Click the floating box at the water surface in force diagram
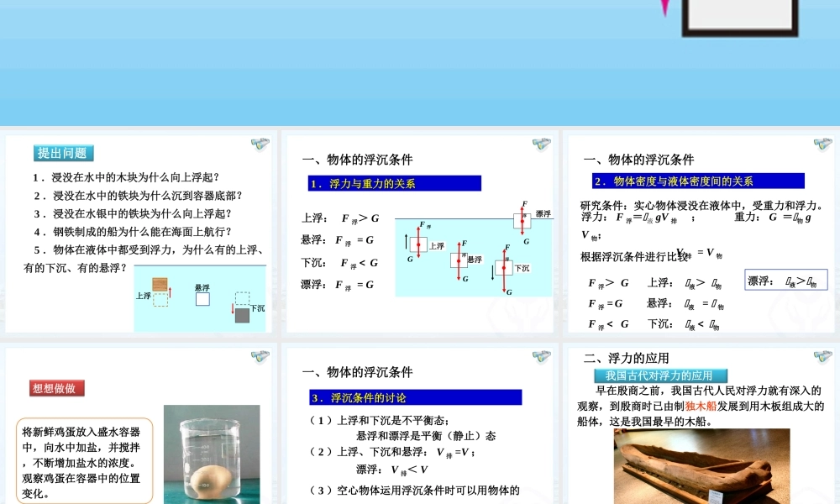840x504 pixels. 522,221
